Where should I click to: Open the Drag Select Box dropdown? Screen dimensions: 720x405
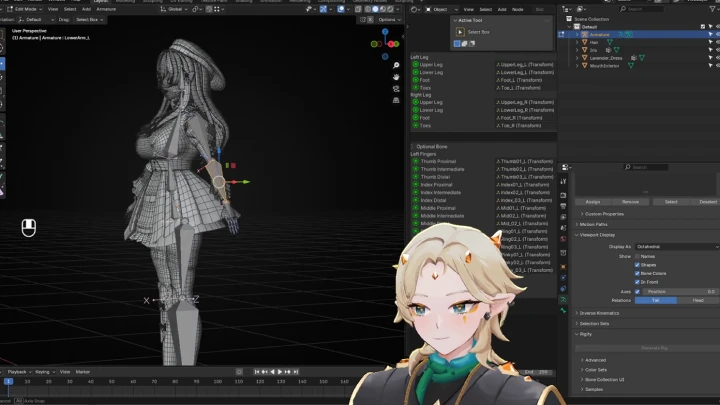pyautogui.click(x=89, y=20)
